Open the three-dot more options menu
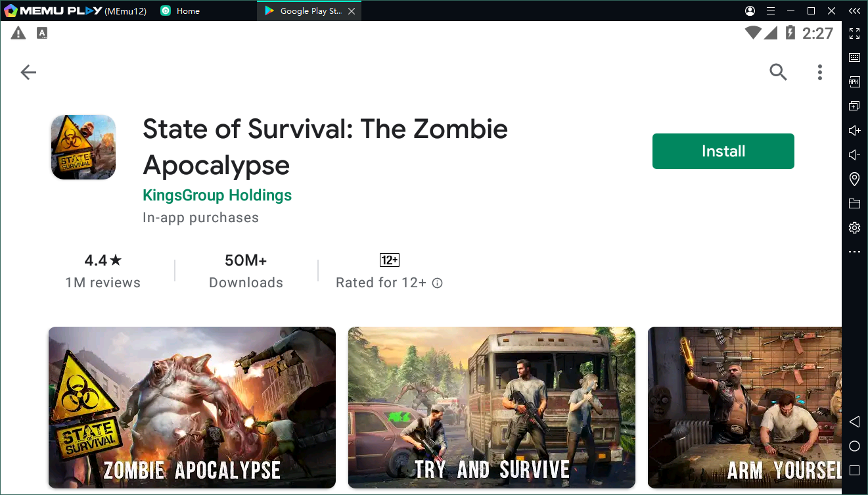 819,72
